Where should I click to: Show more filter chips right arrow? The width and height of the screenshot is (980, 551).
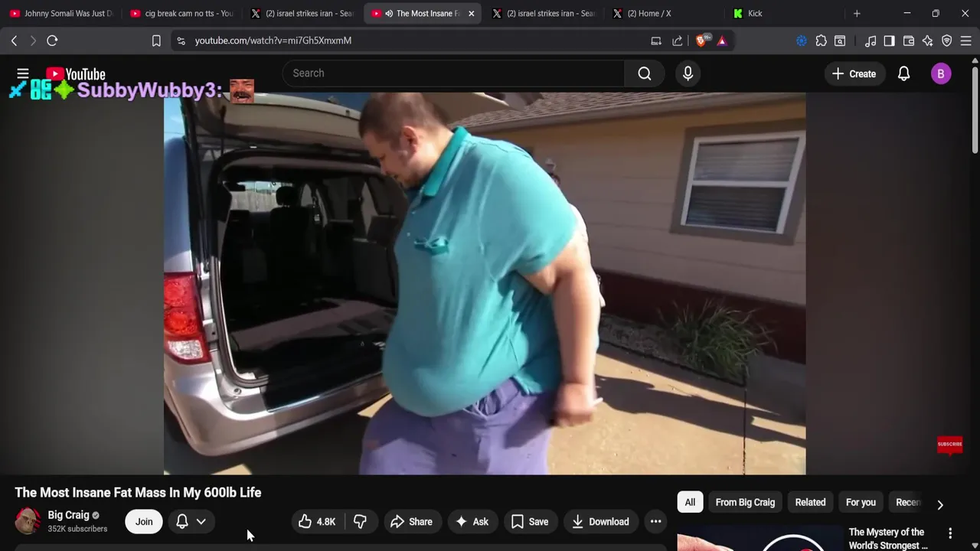[939, 504]
